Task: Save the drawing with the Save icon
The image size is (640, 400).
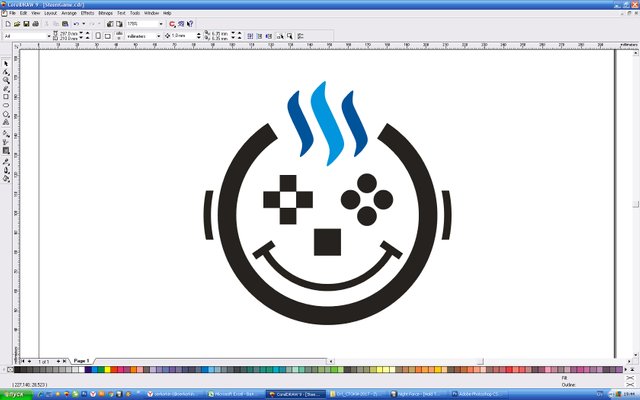Action: click(26, 24)
